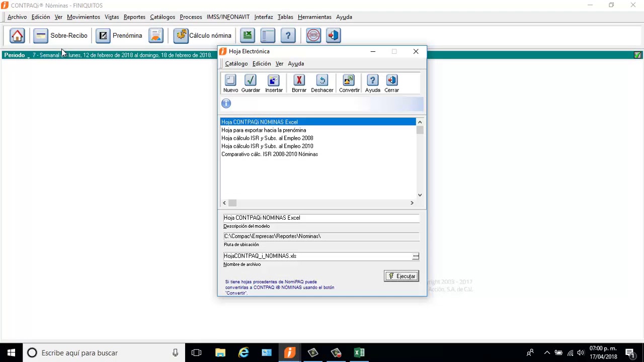Click the Ruta de ubicación field
Image resolution: width=644 pixels, height=362 pixels.
pyautogui.click(x=321, y=236)
